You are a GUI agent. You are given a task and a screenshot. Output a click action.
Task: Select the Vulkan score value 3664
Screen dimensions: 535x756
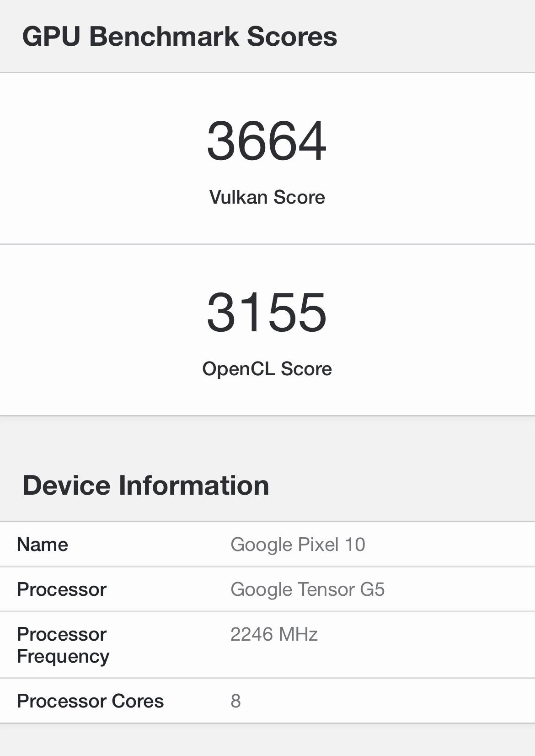(267, 140)
